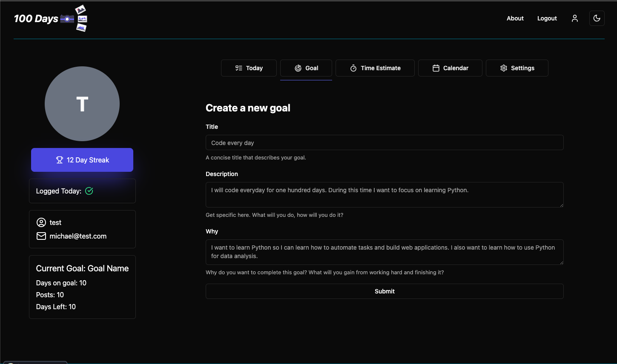Switch to the Today tab
Screen dimensions: 617x364
[x=249, y=68]
